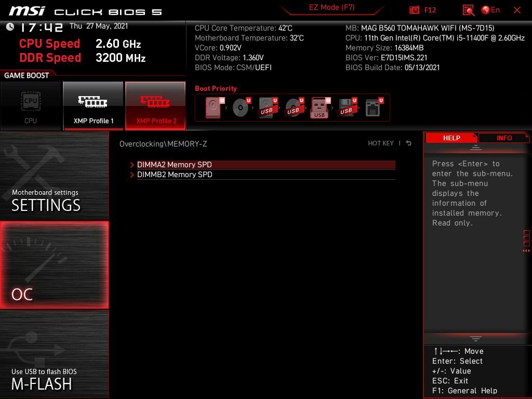Open M-FLASH to flash BIOS
This screenshot has height=399, width=532.
pos(54,354)
